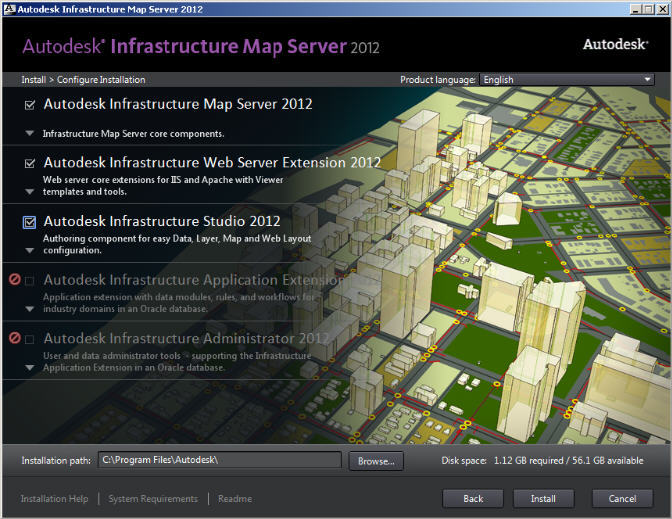Image resolution: width=672 pixels, height=519 pixels.
Task: Select the Autodesk Infrastructure Studio 2012 title
Action: click(162, 221)
